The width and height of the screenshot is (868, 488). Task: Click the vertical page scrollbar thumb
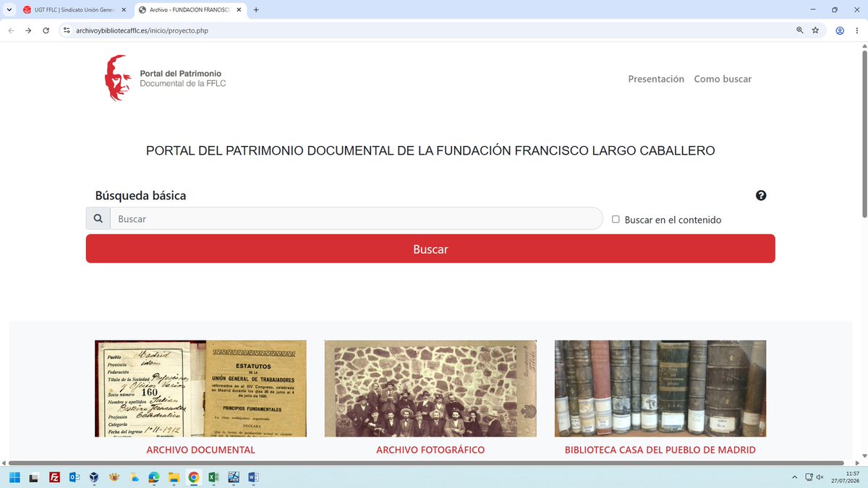(x=864, y=133)
